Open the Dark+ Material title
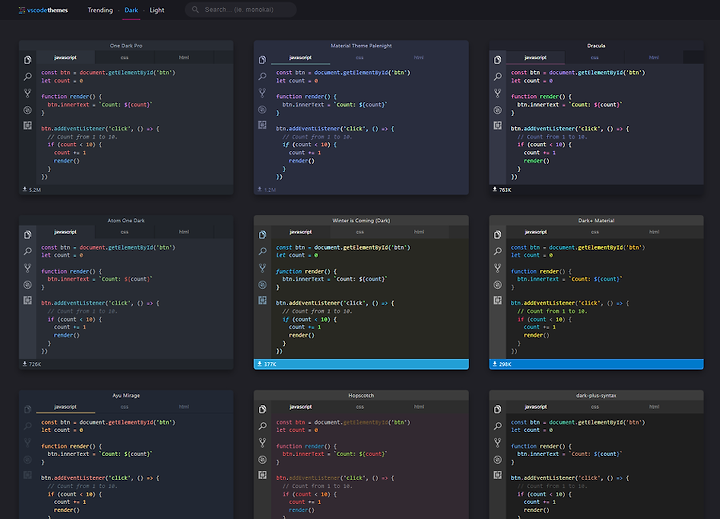The height and width of the screenshot is (519, 720). (596, 220)
